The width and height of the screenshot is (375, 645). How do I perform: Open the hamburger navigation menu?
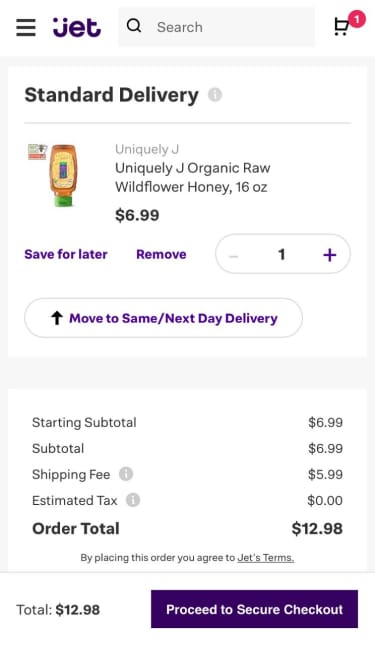pos(26,27)
